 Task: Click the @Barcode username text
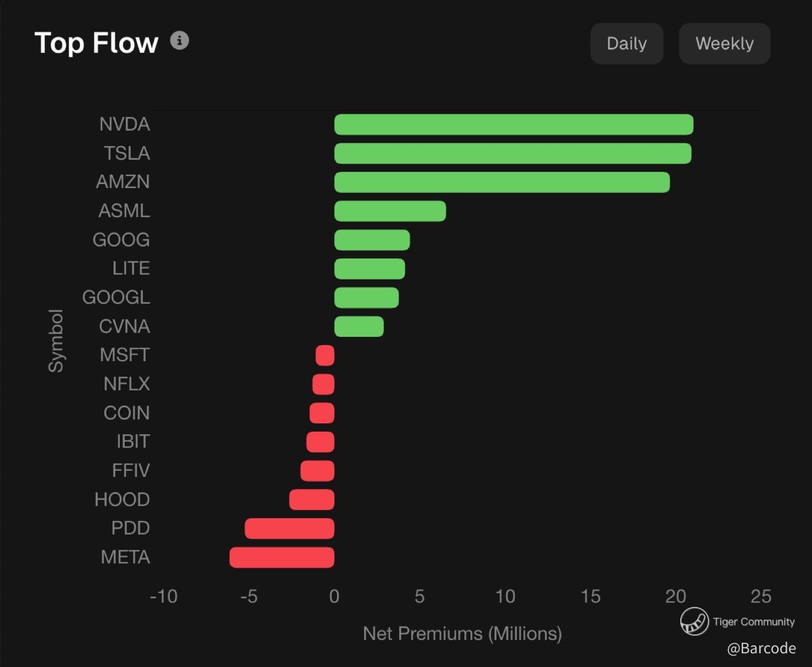tap(761, 648)
